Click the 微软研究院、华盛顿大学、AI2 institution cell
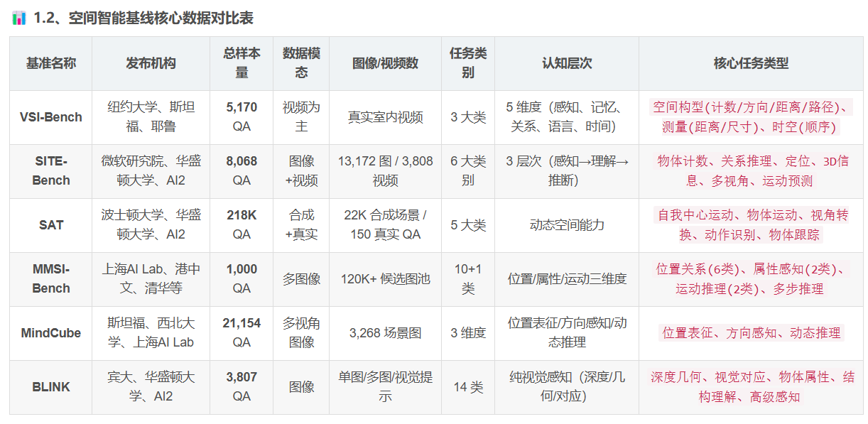Viewport: 868px width, 424px height. [x=151, y=171]
